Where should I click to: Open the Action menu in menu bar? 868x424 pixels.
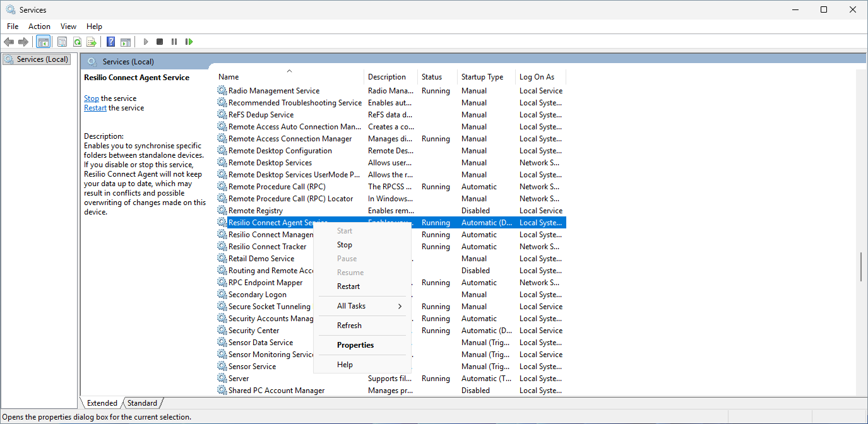click(39, 26)
